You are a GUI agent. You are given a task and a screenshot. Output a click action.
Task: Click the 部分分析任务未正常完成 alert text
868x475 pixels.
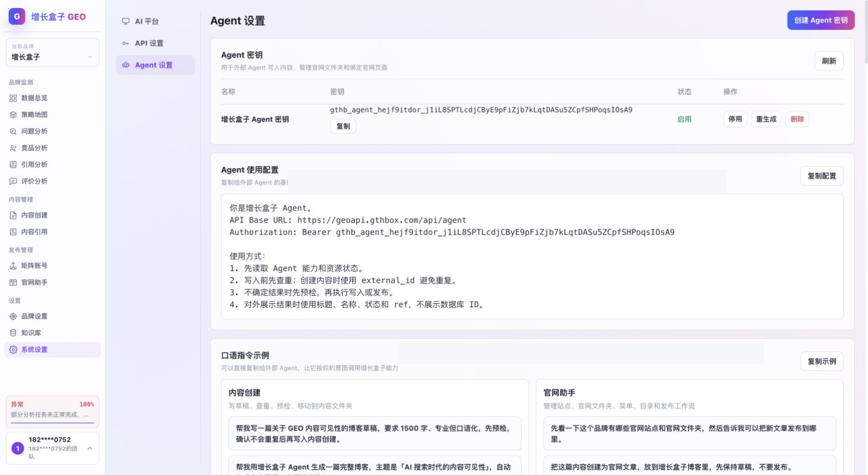click(50, 414)
